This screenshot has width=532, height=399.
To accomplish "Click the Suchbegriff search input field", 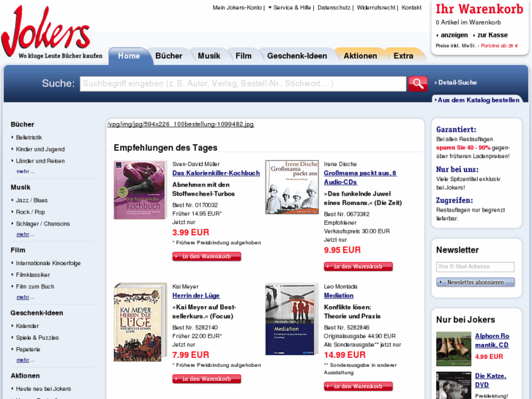I will 243,83.
